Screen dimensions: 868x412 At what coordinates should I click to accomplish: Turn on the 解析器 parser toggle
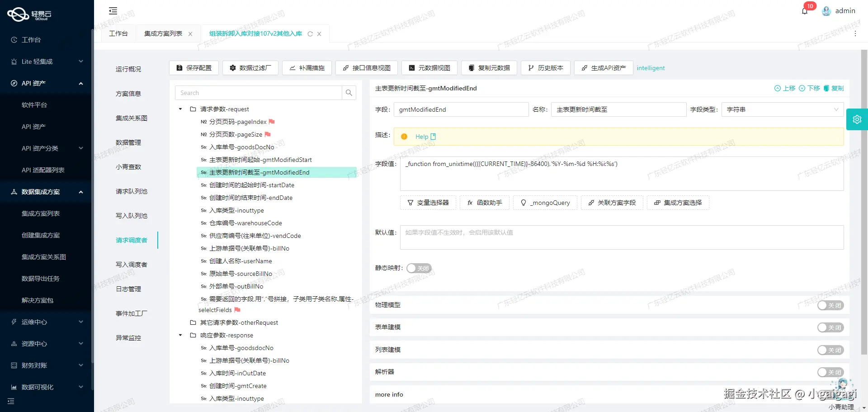830,372
